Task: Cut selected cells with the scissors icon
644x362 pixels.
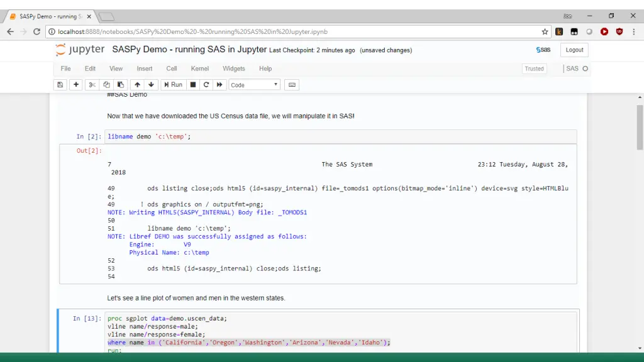Action: [92, 85]
